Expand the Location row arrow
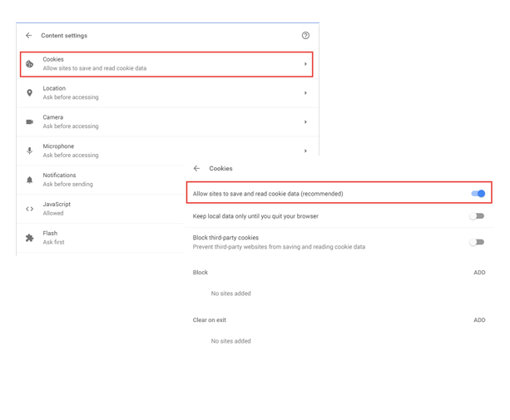This screenshot has width=510, height=420. (x=305, y=93)
